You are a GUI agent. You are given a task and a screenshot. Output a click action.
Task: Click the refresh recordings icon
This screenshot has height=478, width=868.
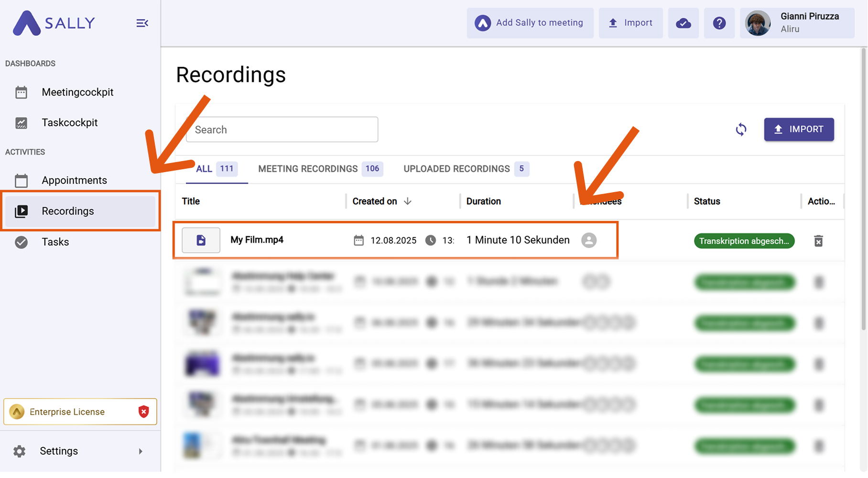(x=741, y=130)
